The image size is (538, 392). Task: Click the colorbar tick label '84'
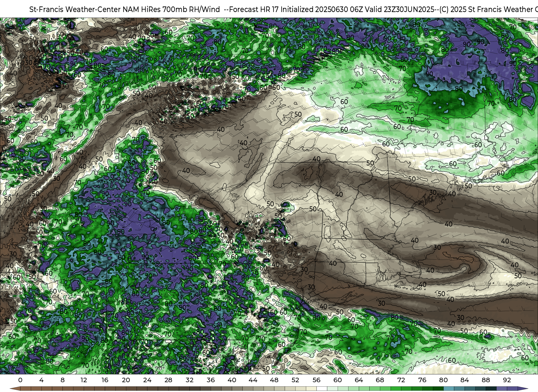[x=465, y=380]
